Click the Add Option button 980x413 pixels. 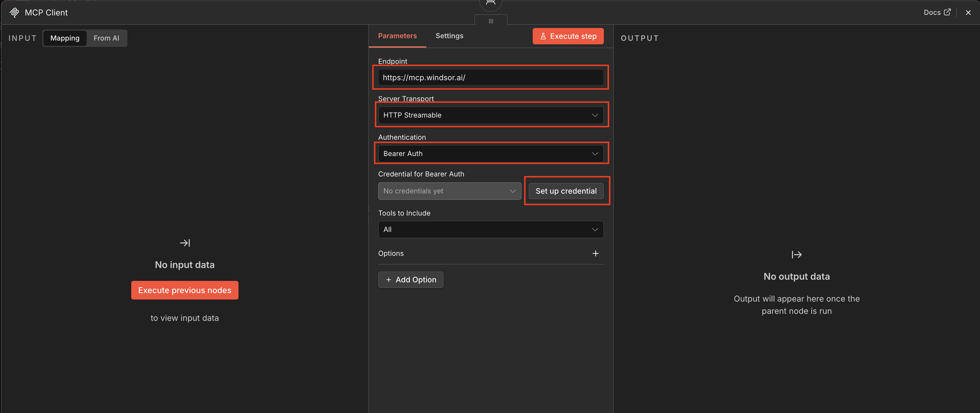pyautogui.click(x=411, y=280)
